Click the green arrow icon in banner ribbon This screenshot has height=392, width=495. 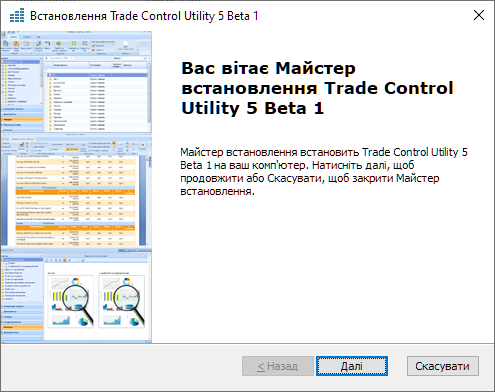[59, 44]
